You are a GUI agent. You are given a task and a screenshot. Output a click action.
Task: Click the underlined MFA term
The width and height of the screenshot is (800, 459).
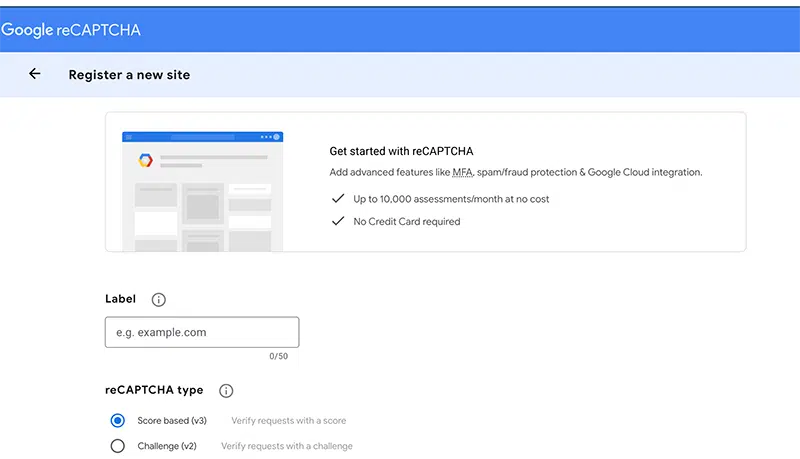click(462, 172)
